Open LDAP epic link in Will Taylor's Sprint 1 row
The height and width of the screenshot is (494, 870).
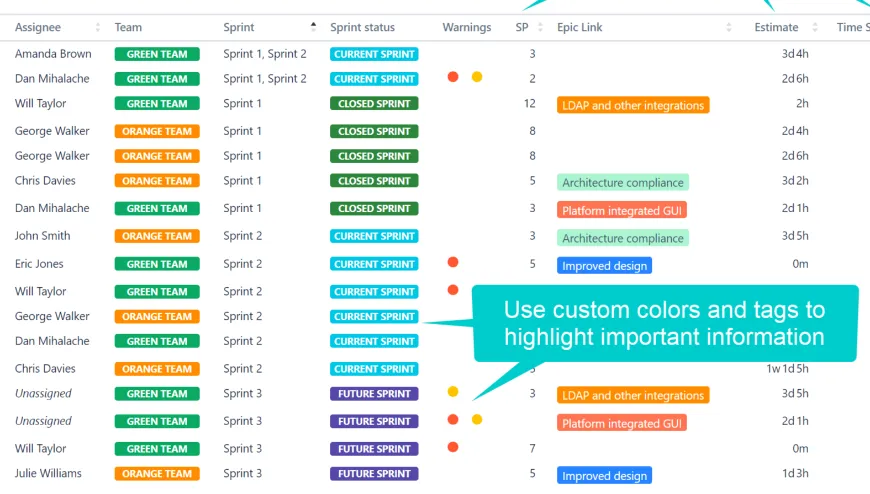[632, 105]
